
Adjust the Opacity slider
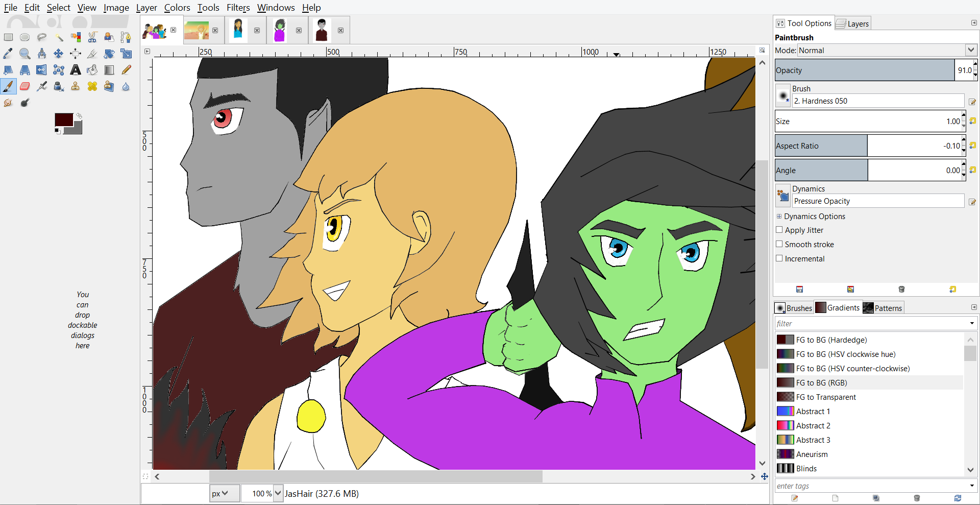click(x=865, y=70)
